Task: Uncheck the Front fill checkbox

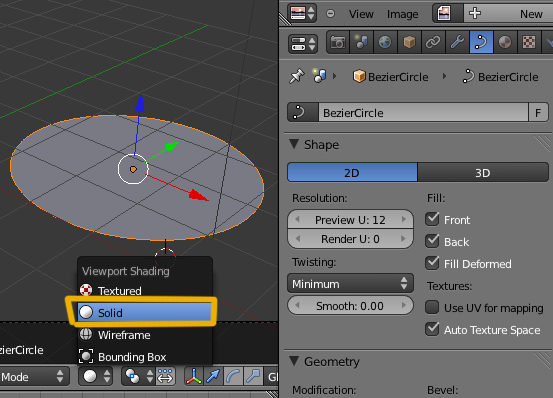Action: point(432,219)
